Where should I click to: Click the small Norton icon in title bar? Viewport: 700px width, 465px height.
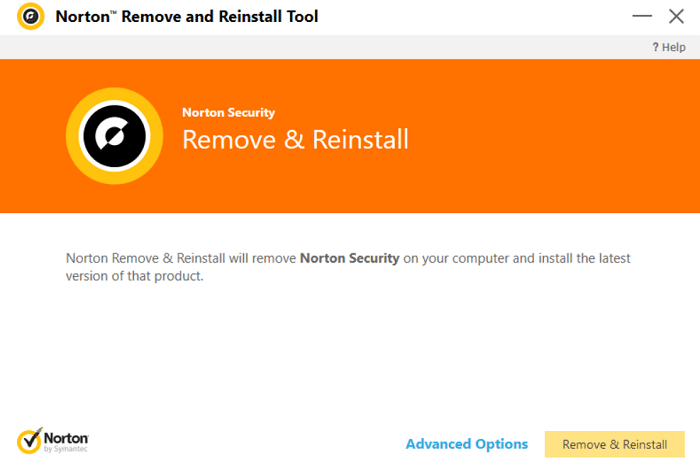(x=30, y=17)
